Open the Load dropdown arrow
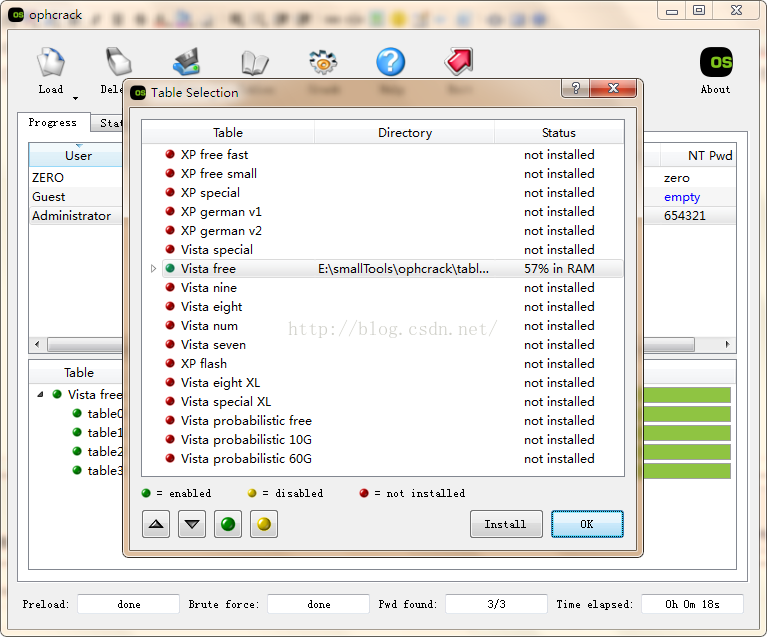The height and width of the screenshot is (637, 767). [75, 98]
